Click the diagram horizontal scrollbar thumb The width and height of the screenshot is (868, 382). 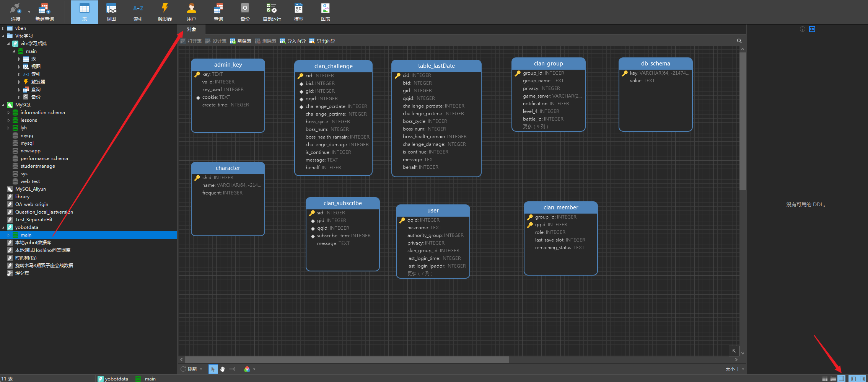coord(347,360)
